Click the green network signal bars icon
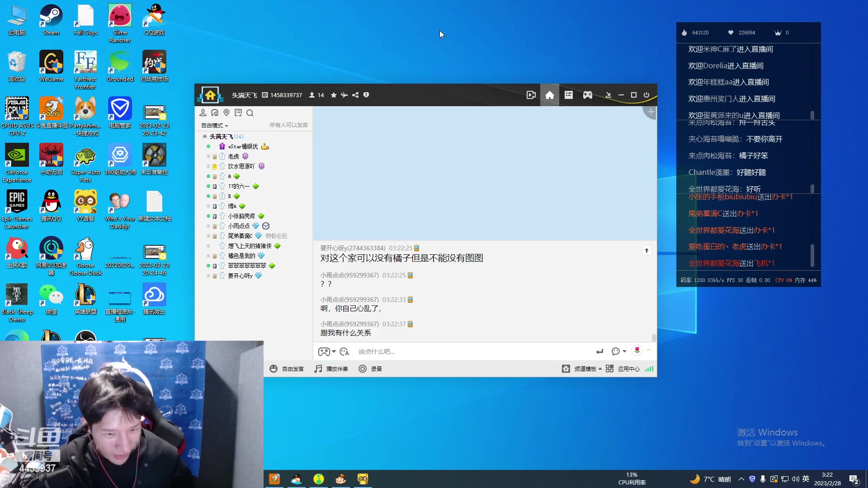 (x=649, y=369)
